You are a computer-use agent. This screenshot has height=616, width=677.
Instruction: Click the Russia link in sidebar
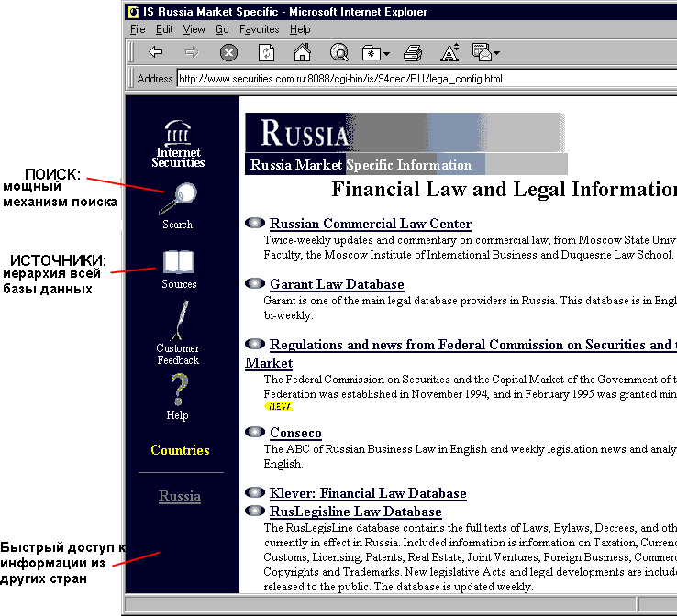[180, 496]
